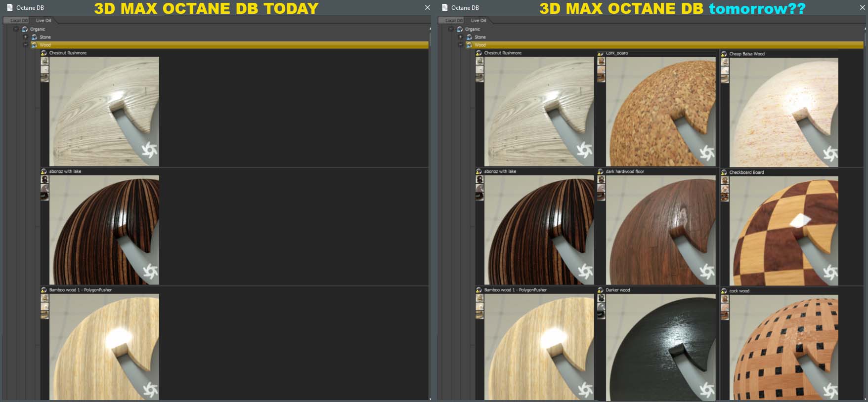Click the 'cock wood' name text

click(739, 291)
